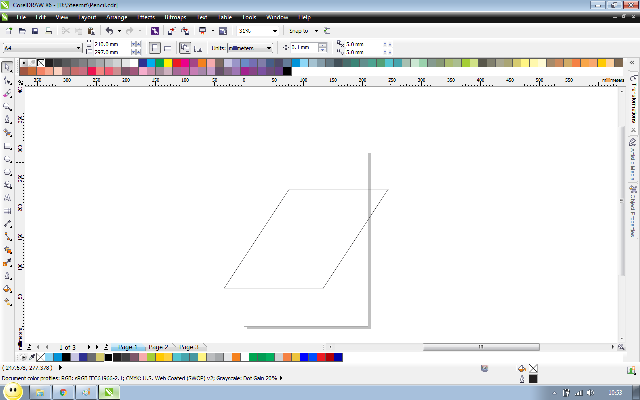
Task: Pick the black swatch at the palette row end
Action: 287,71
